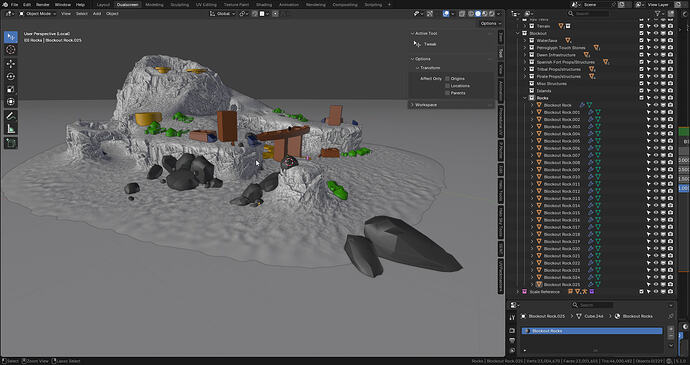Image resolution: width=690 pixels, height=365 pixels.
Task: Open the viewport Options dropdown
Action: coord(491,23)
